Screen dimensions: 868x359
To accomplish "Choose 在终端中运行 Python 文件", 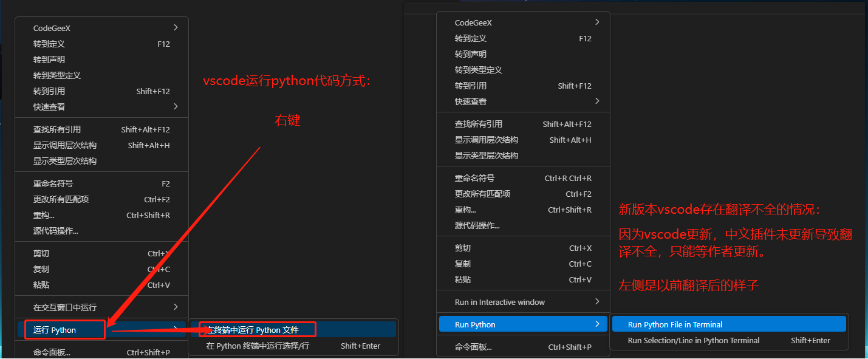I will [293, 330].
